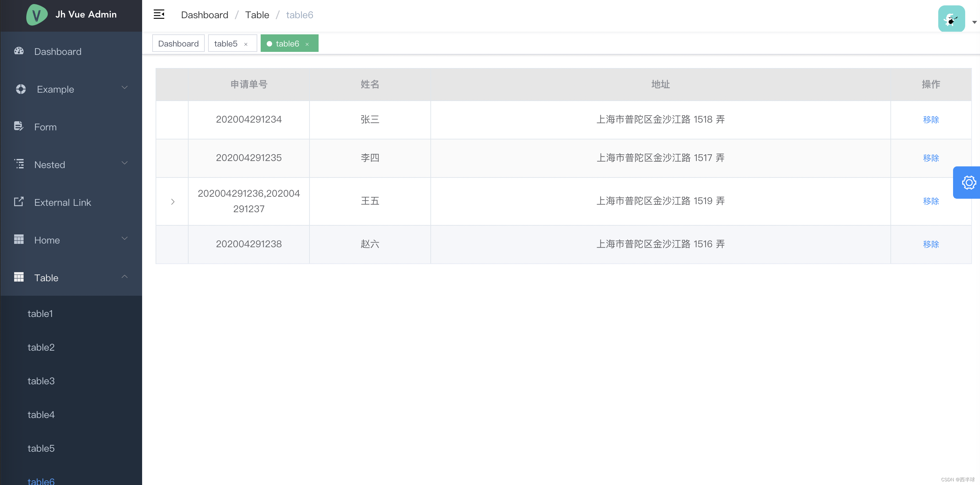The image size is (980, 485).
Task: Expand the Example menu chevron
Action: point(125,88)
